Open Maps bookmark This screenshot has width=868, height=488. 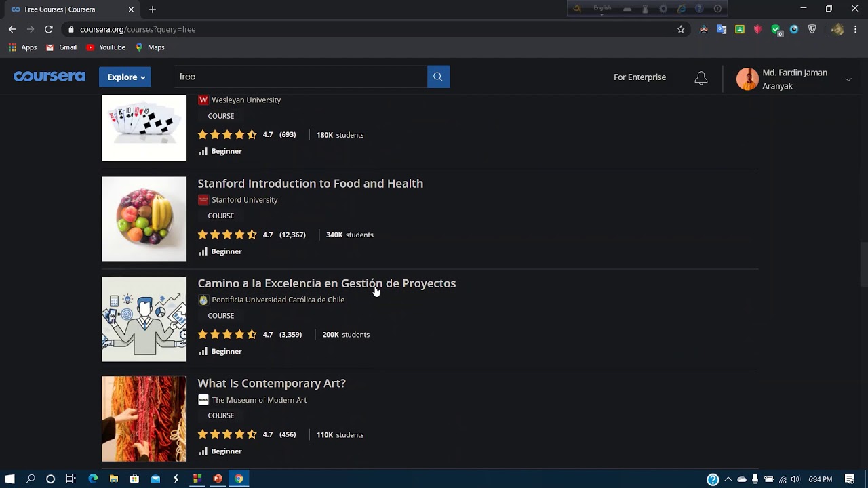(x=150, y=47)
